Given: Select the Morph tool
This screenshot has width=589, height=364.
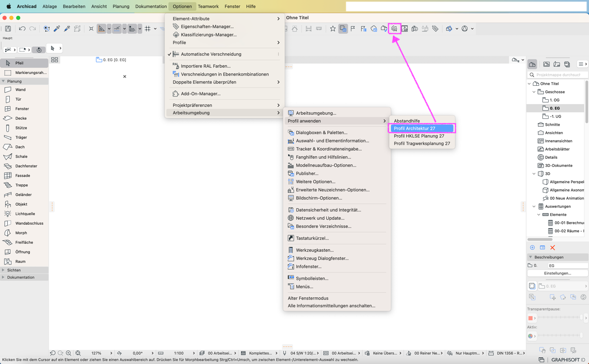Looking at the screenshot, I should [24, 233].
